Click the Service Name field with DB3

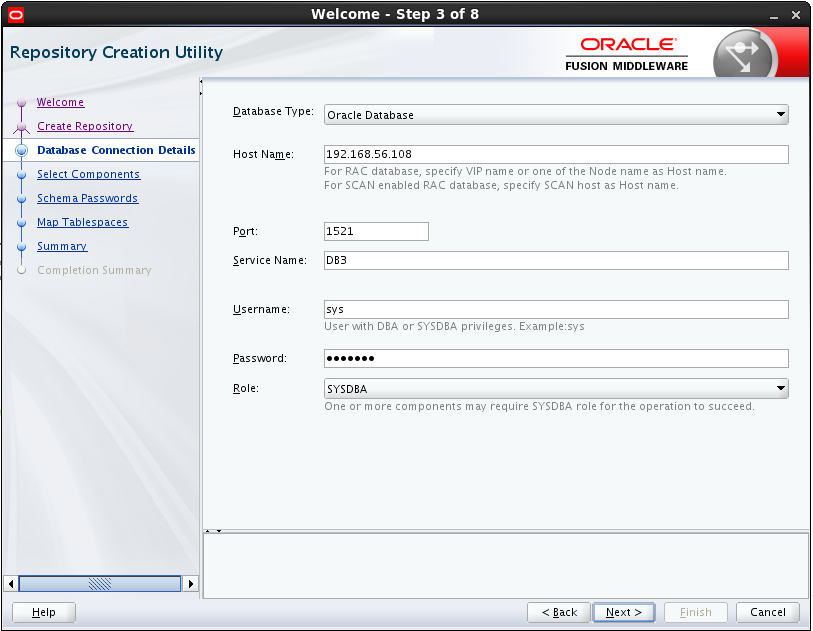coord(556,260)
